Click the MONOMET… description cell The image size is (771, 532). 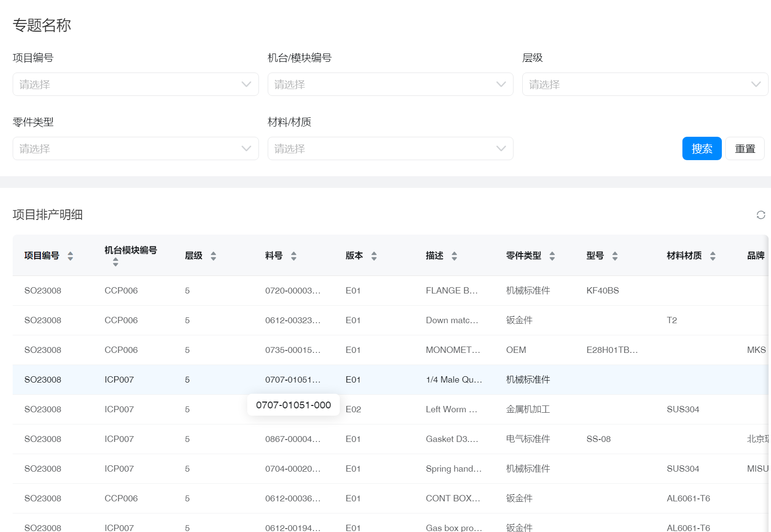pyautogui.click(x=453, y=350)
